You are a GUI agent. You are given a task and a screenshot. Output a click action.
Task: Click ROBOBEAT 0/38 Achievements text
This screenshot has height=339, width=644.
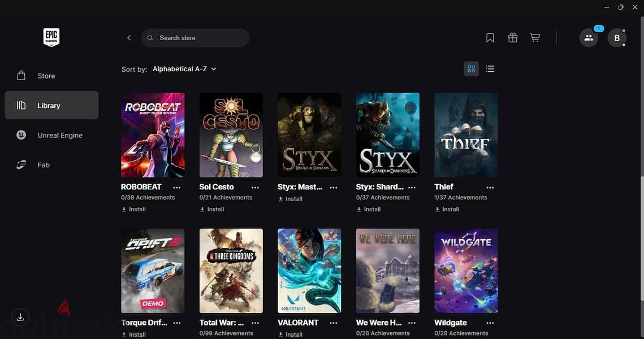pyautogui.click(x=148, y=197)
